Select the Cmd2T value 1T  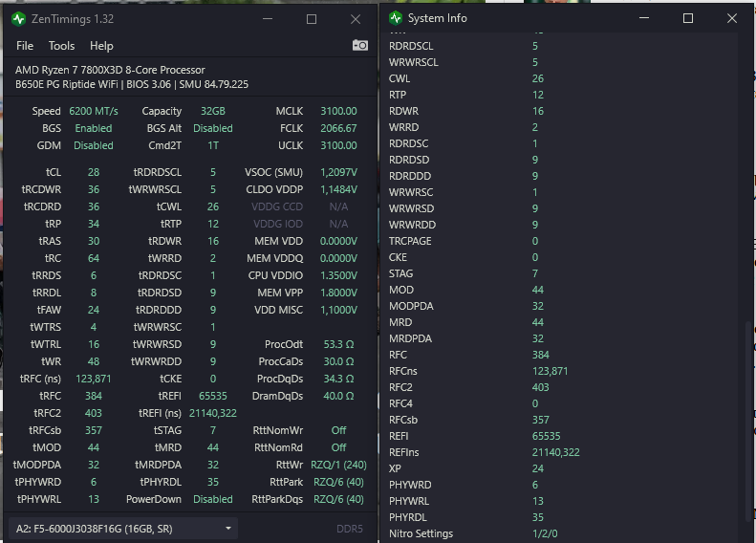(212, 145)
